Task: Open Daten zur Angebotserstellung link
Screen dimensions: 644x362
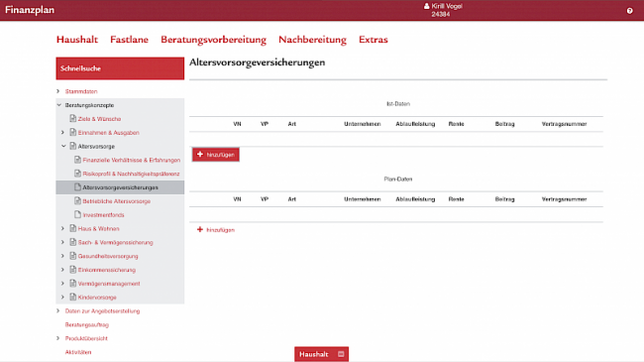Action: [x=102, y=311]
